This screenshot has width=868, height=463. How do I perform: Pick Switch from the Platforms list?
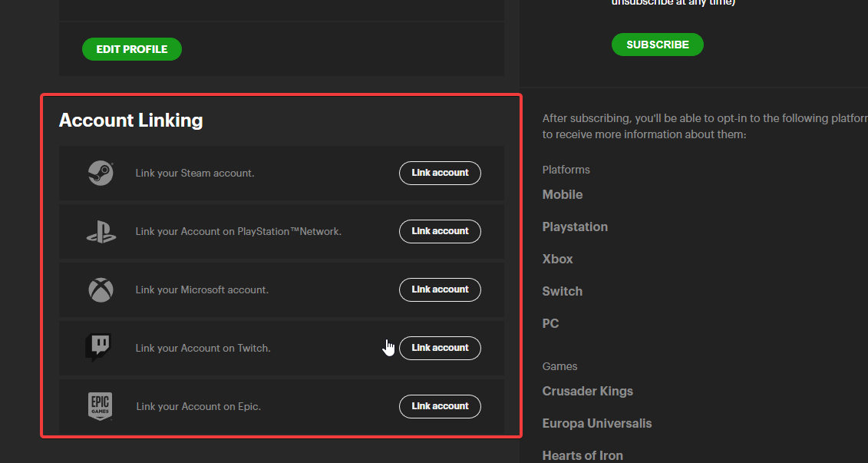[x=563, y=292]
